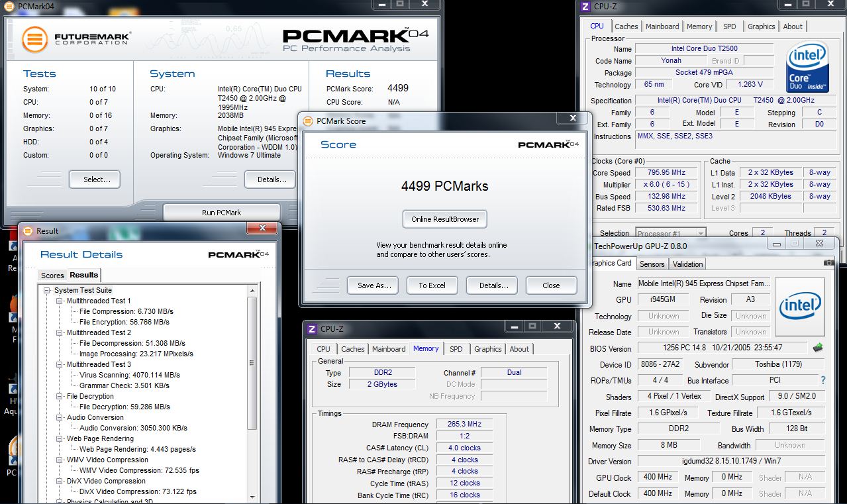Collapse the Multithreaded Test 3 node
Viewport: 847px width, 504px height.
60,364
